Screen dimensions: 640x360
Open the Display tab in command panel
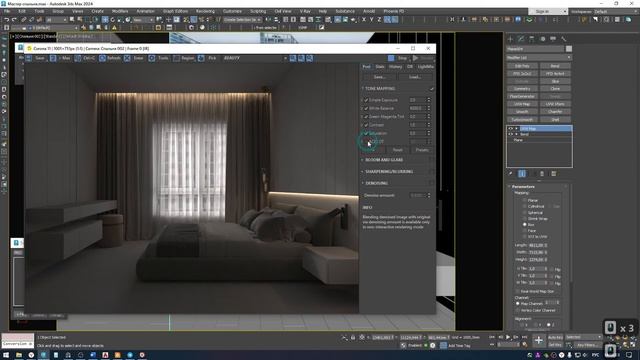click(553, 39)
